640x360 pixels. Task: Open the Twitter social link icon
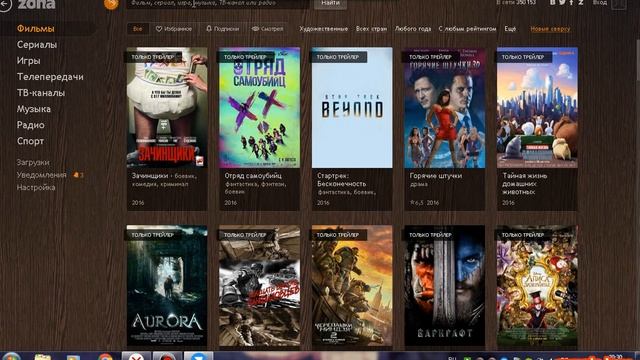pyautogui.click(x=562, y=2)
